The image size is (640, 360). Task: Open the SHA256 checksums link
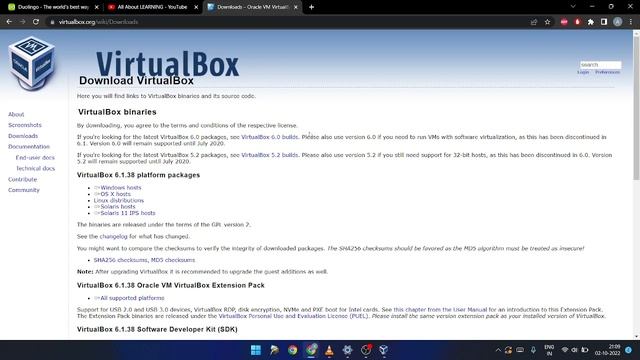tap(120, 260)
